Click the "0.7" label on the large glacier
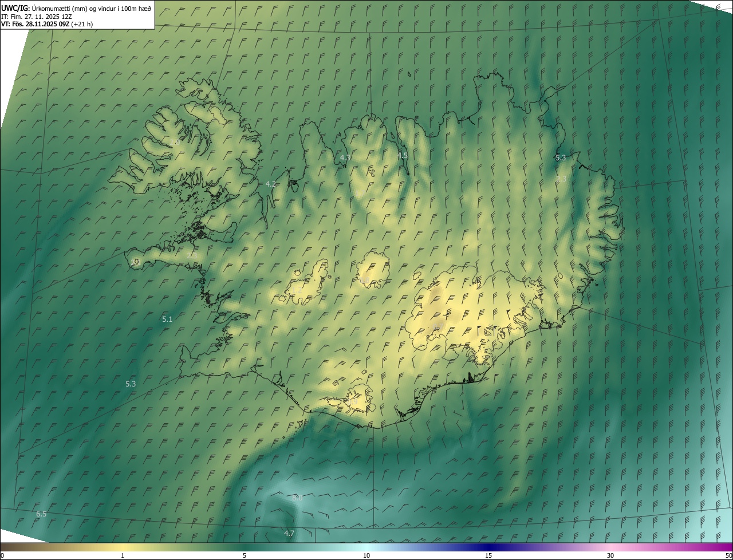 [x=438, y=326]
